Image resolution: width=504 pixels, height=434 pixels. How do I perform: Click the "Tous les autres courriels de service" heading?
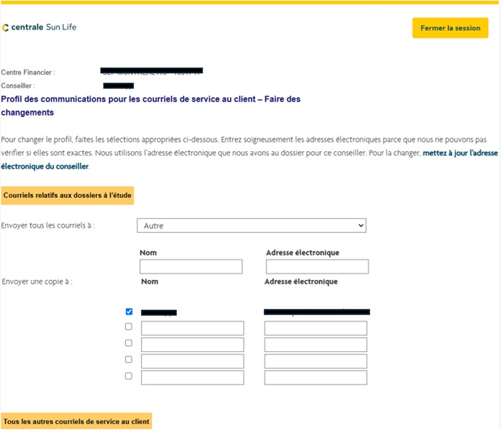[x=76, y=422]
